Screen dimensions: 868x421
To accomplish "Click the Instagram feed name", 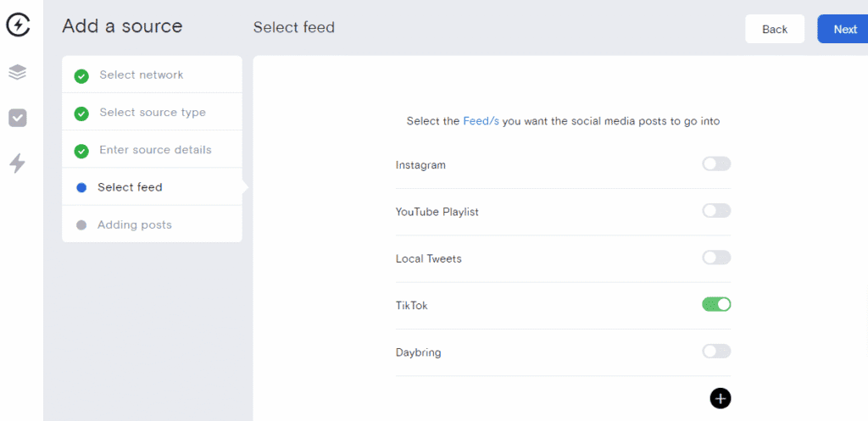I will point(420,165).
